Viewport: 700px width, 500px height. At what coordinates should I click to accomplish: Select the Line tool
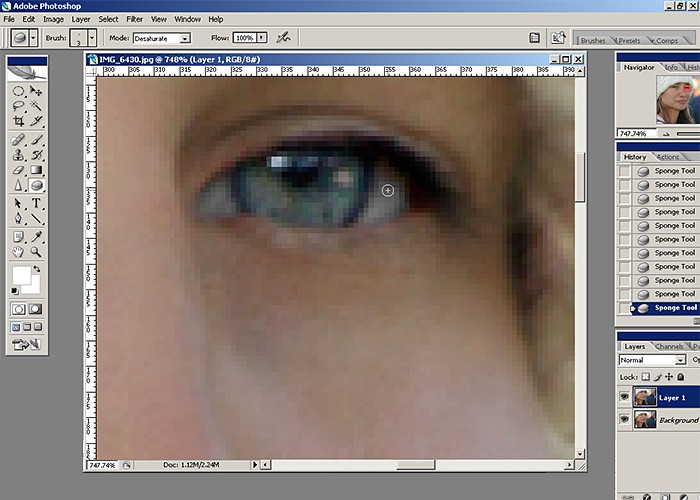36,218
